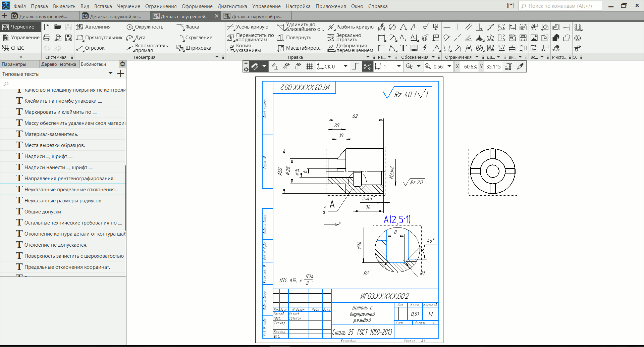The width and height of the screenshot is (644, 347).
Task: Click the command search field
Action: click(x=560, y=6)
